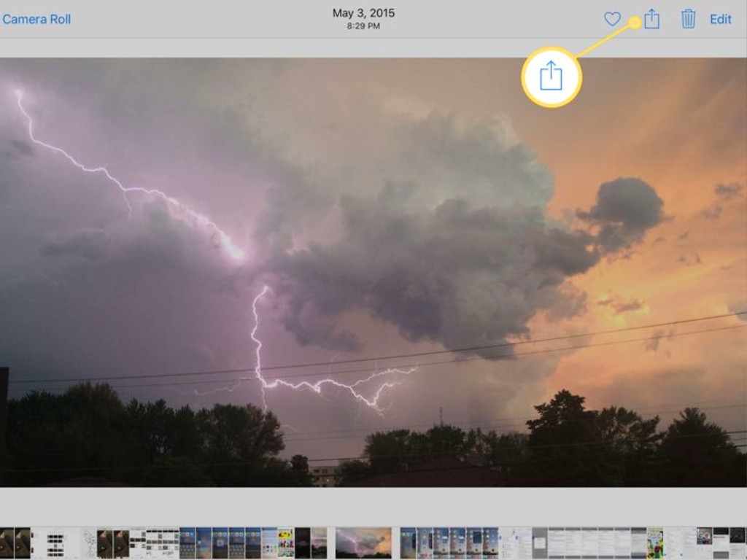This screenshot has width=747, height=560.
Task: Tap the lightning storm photo
Action: [373, 273]
